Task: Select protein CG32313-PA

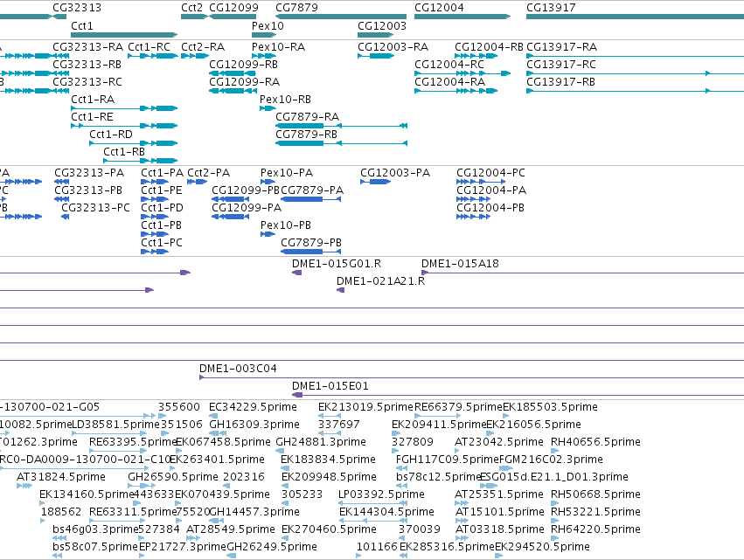Action: (x=89, y=173)
